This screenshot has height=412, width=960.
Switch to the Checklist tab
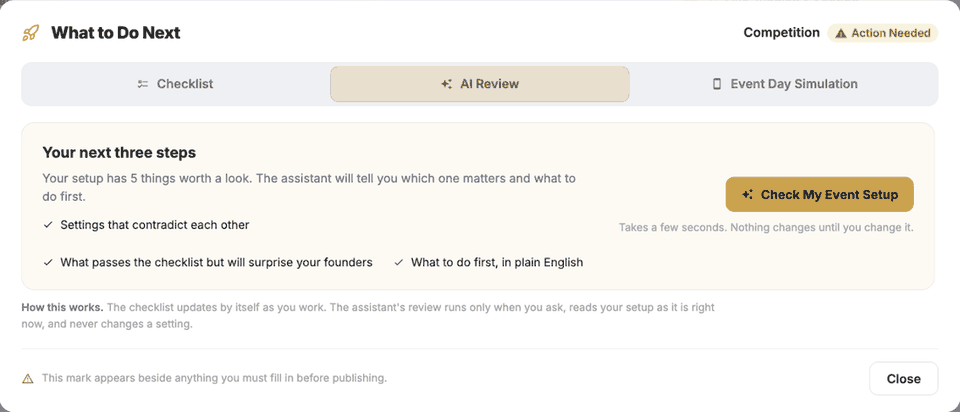(176, 84)
